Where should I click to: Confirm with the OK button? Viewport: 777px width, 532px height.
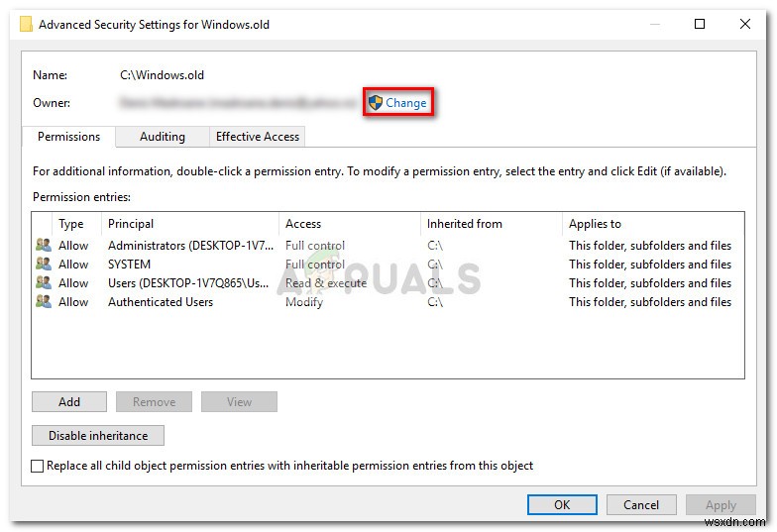[x=562, y=505]
